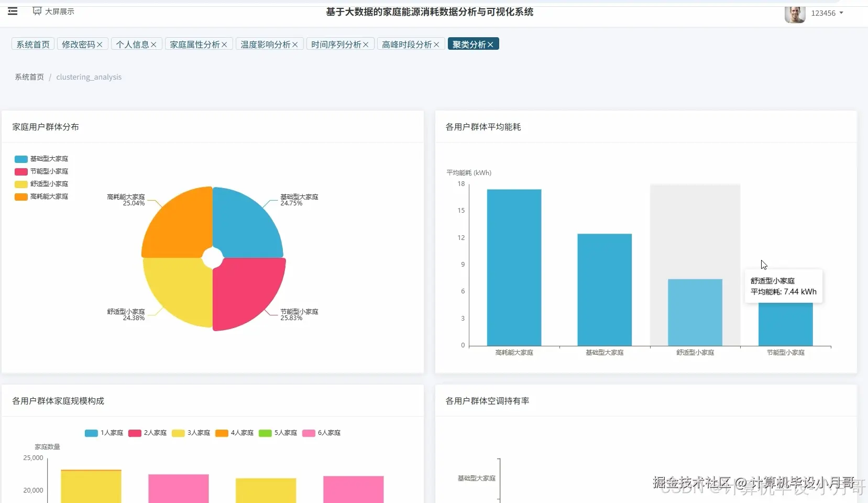
Task: Open 大屏展示 big screen display view
Action: 53,11
